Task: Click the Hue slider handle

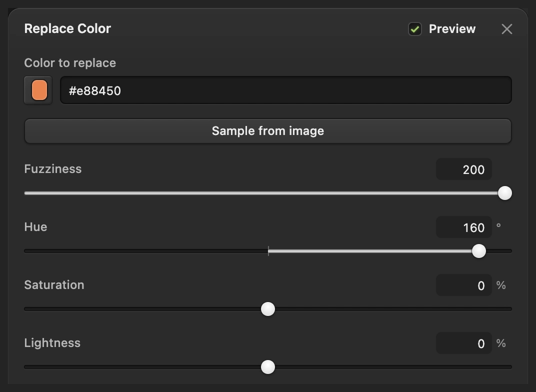Action: [478, 251]
